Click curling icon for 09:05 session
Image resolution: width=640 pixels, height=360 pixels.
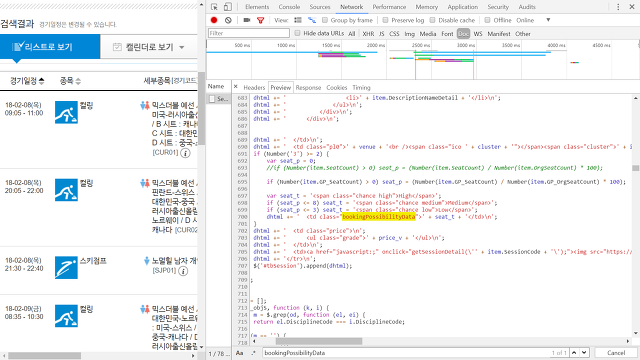click(x=66, y=112)
